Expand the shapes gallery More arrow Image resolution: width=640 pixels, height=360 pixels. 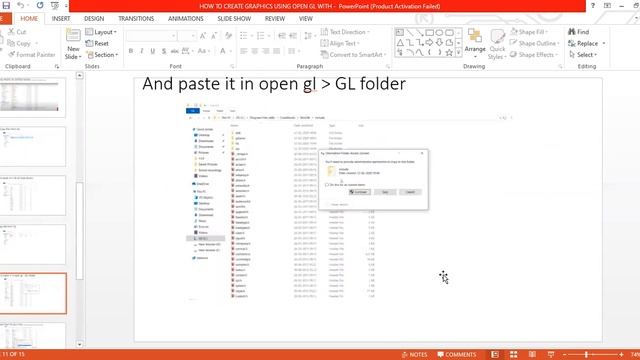pos(458,52)
